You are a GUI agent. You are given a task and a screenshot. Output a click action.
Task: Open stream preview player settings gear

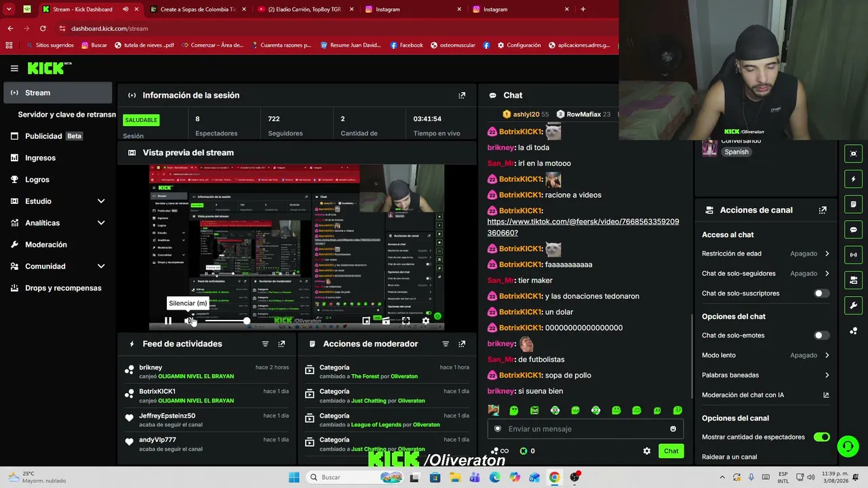coord(426,321)
